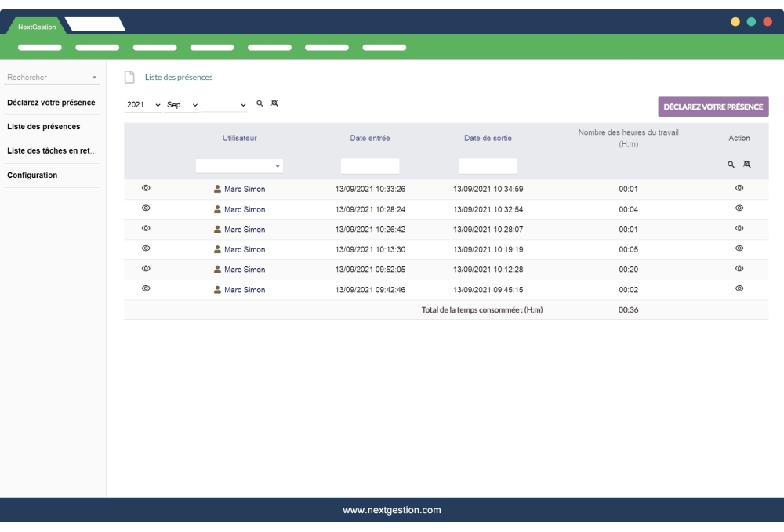Open Liste des tâches en retard menu item

[52, 150]
